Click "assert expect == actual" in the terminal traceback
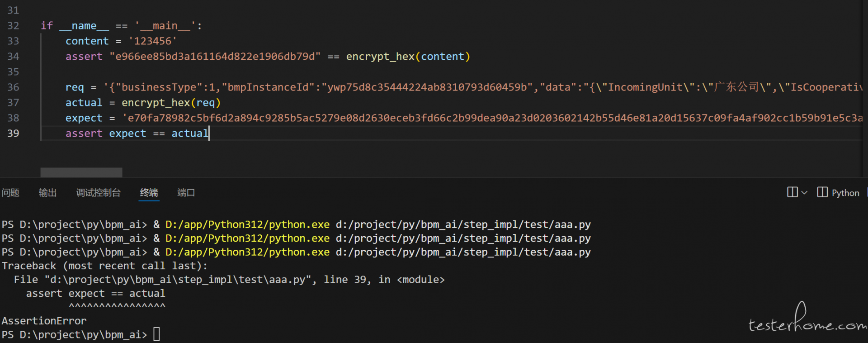The width and height of the screenshot is (868, 343). pos(96,293)
